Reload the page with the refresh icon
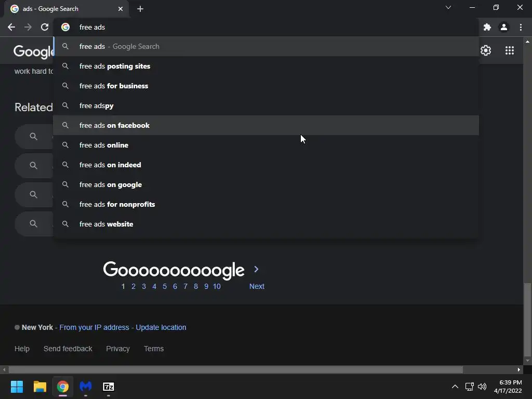 pos(45,27)
